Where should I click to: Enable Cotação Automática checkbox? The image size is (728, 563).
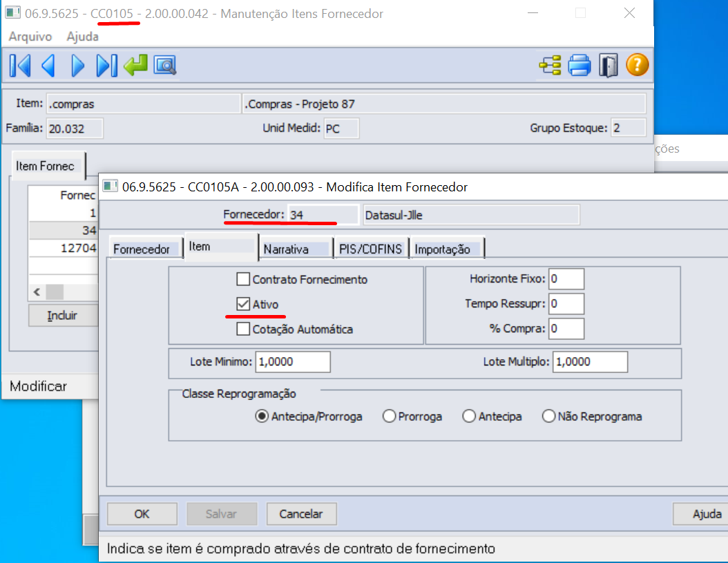(x=243, y=329)
